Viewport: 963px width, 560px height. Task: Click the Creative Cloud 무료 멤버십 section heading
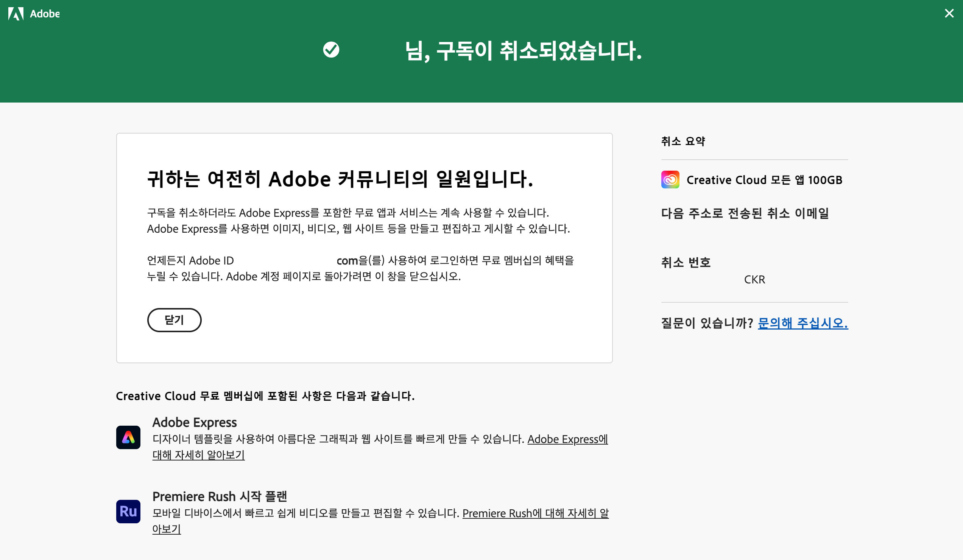point(265,396)
